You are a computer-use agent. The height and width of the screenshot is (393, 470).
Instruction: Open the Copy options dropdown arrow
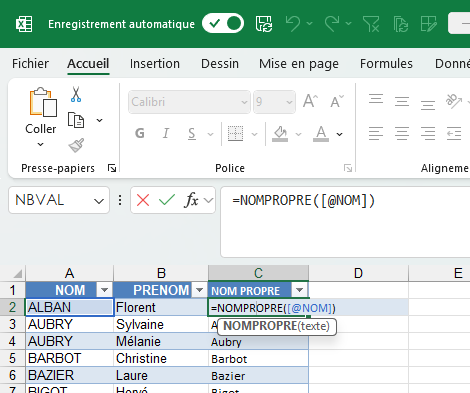click(99, 120)
